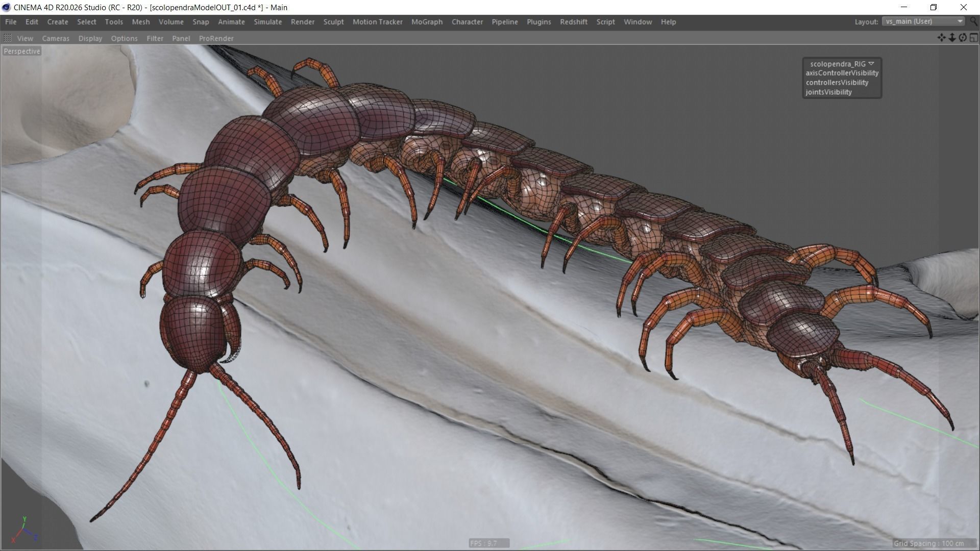This screenshot has width=980, height=551.
Task: Open the Script menu
Action: [605, 22]
